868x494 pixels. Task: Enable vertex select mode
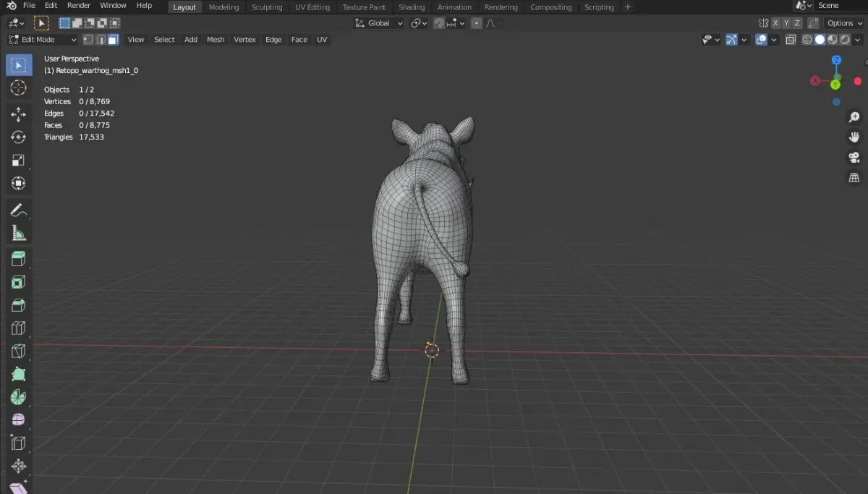[88, 40]
